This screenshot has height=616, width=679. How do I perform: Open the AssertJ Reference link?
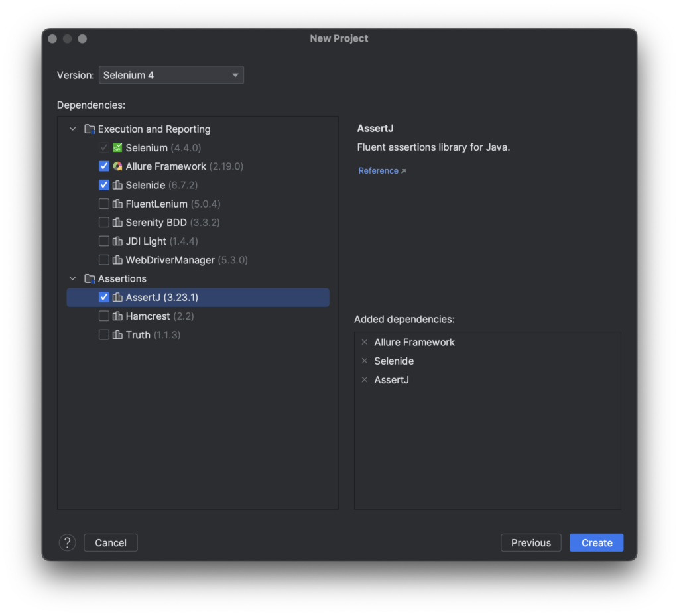(378, 170)
